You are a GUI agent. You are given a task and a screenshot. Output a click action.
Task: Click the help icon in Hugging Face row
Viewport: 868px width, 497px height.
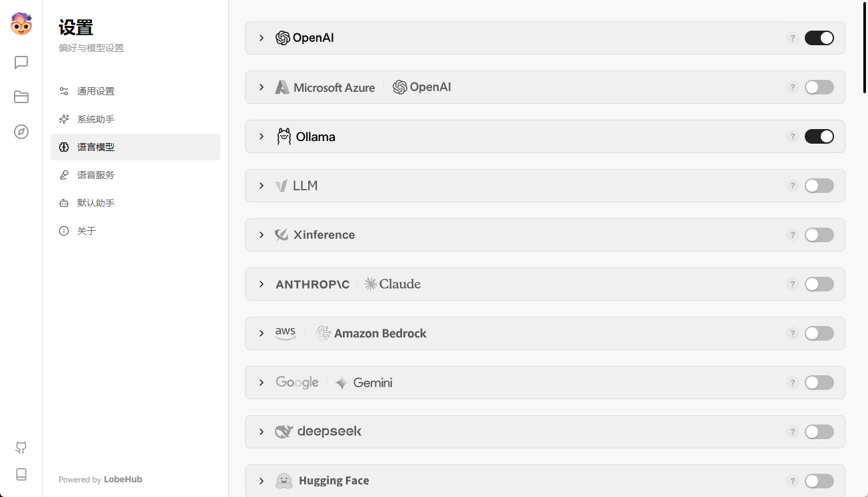click(x=792, y=481)
